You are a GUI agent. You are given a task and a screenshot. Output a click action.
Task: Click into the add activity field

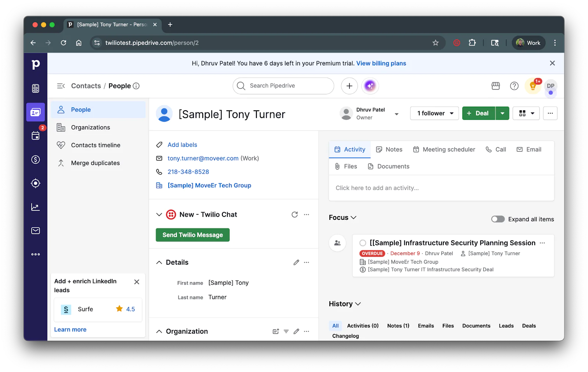[x=404, y=188]
